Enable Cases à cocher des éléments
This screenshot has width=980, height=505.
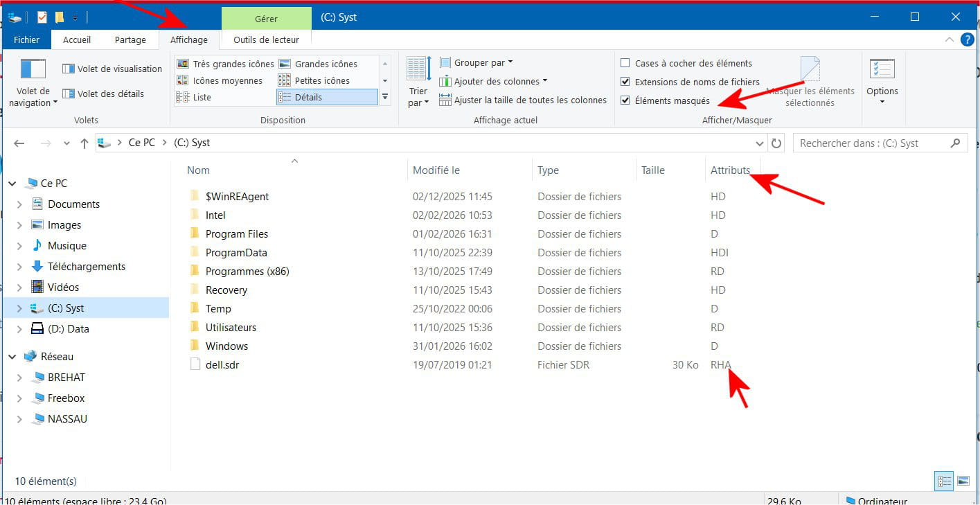coord(625,63)
